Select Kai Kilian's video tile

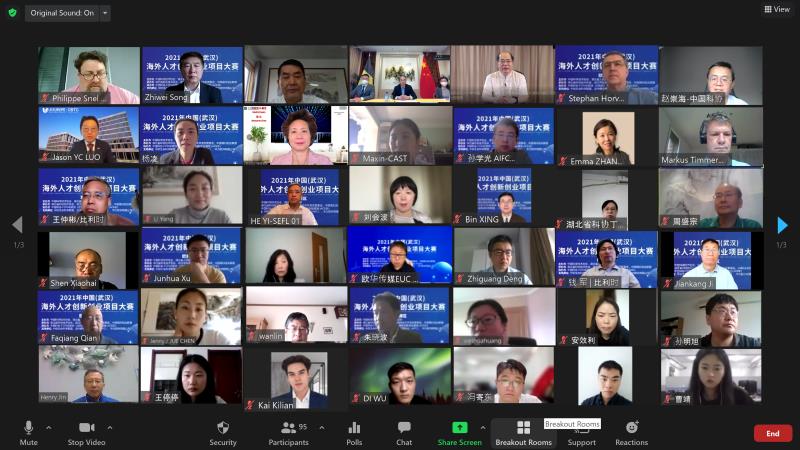click(296, 378)
